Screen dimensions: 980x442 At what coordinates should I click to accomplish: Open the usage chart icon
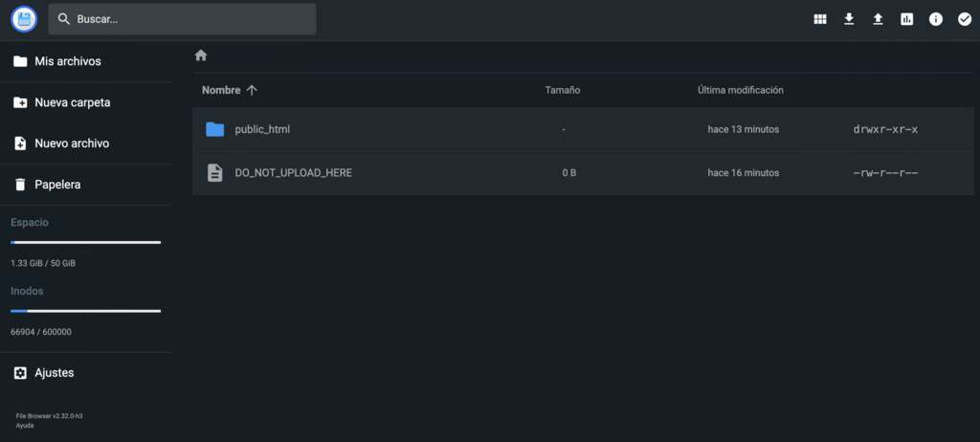[x=907, y=19]
